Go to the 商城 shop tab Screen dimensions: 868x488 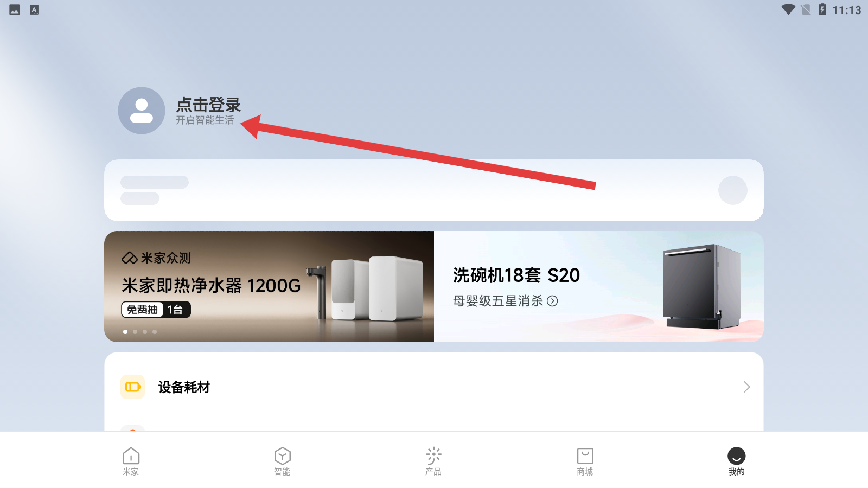(x=585, y=461)
